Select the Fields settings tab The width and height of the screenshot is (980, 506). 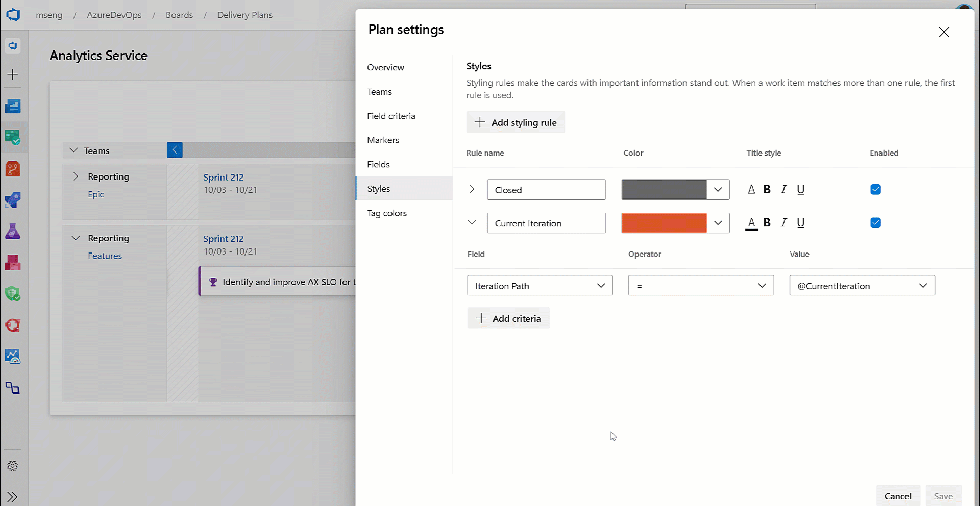click(x=404, y=164)
